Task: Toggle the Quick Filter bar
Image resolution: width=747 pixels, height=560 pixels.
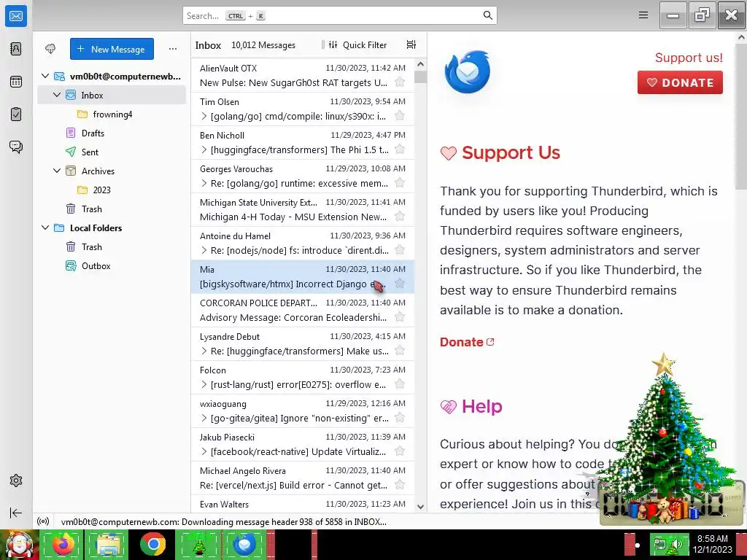Action: (357, 44)
